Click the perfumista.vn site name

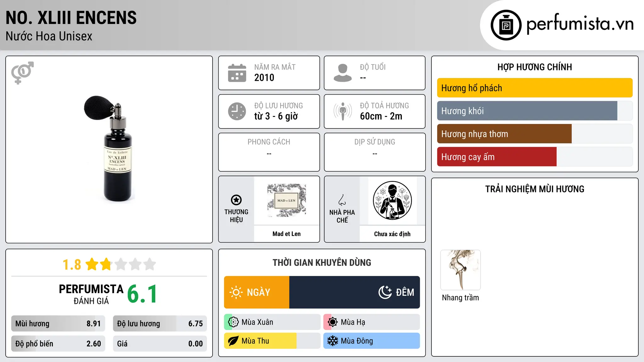click(x=580, y=24)
